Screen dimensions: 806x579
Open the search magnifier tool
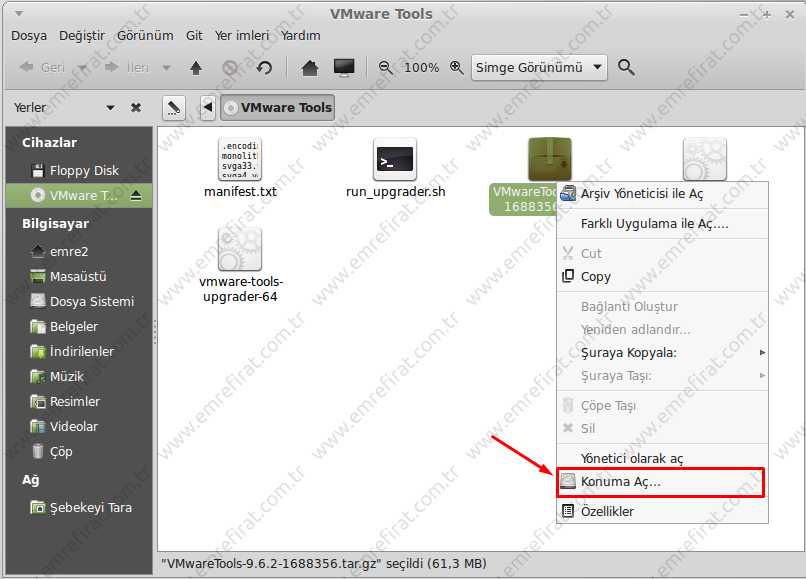pos(627,68)
